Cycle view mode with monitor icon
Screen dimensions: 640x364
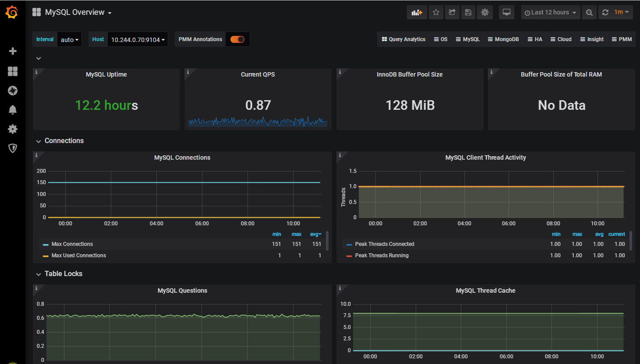[x=506, y=12]
